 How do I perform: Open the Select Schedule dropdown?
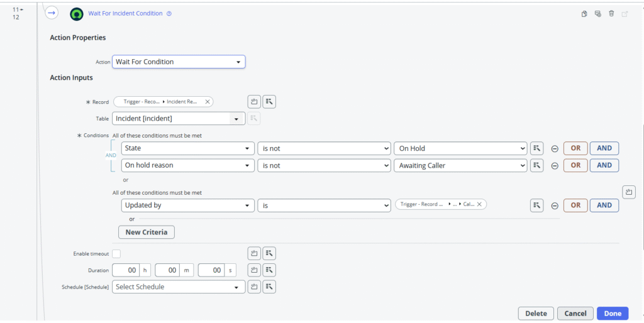[179, 287]
